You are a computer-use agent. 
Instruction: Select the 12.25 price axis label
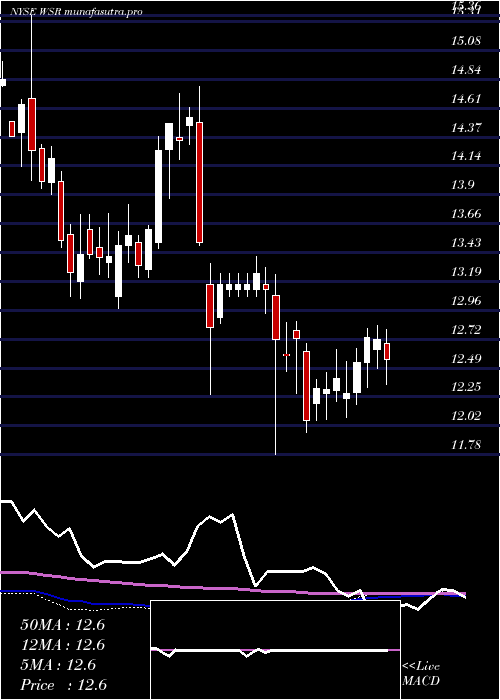point(466,387)
